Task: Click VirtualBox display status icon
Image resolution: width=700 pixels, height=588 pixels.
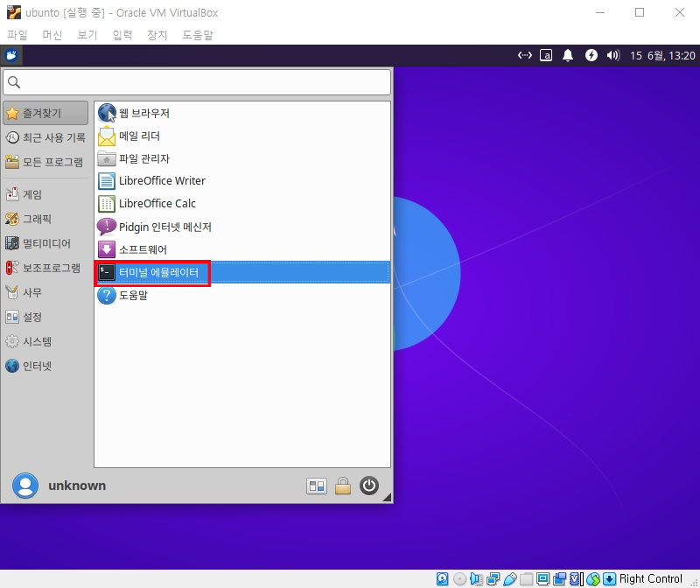Action: (x=542, y=579)
